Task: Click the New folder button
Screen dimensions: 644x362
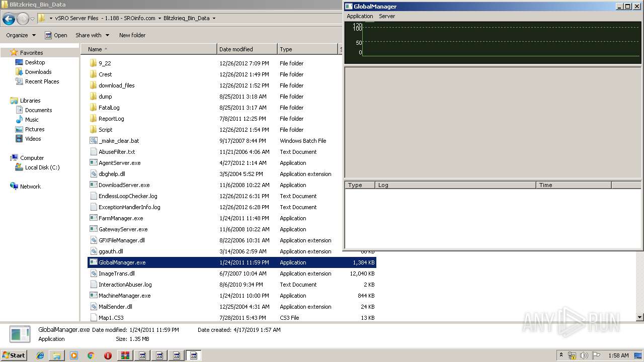Action: click(132, 35)
